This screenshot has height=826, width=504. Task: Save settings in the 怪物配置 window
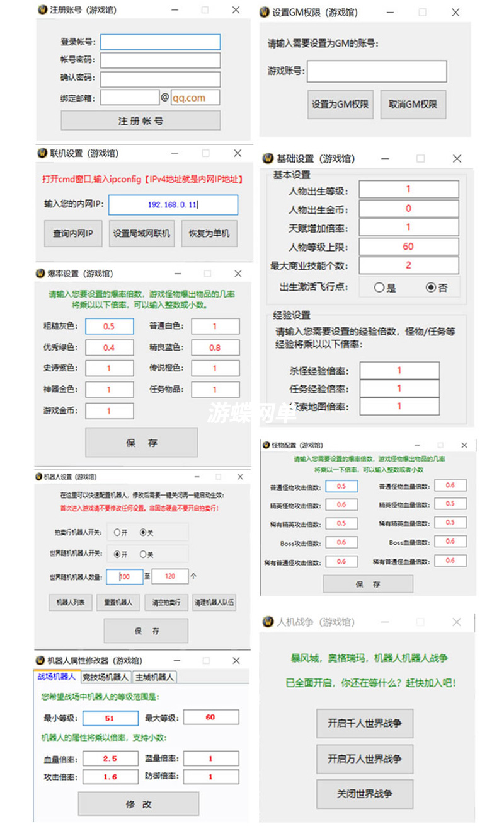point(368,584)
